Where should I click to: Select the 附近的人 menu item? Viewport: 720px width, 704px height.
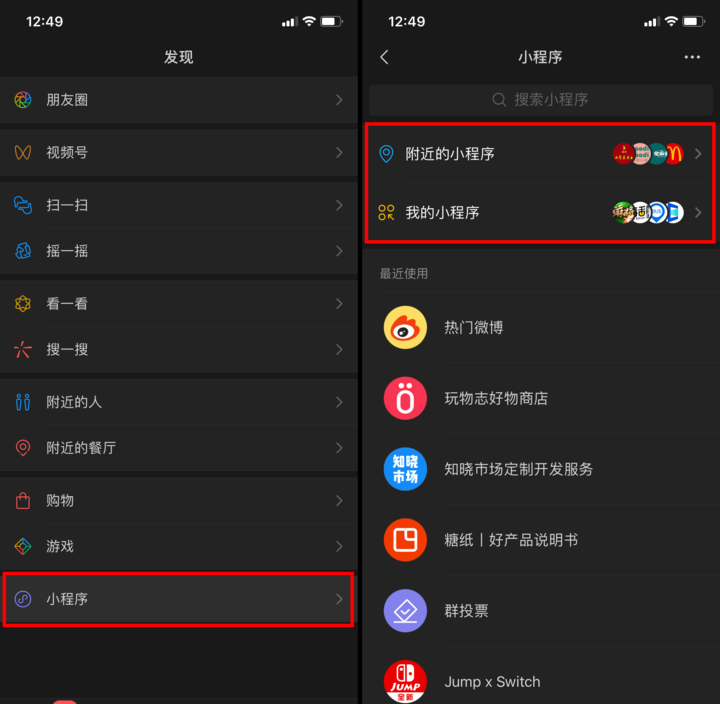179,402
